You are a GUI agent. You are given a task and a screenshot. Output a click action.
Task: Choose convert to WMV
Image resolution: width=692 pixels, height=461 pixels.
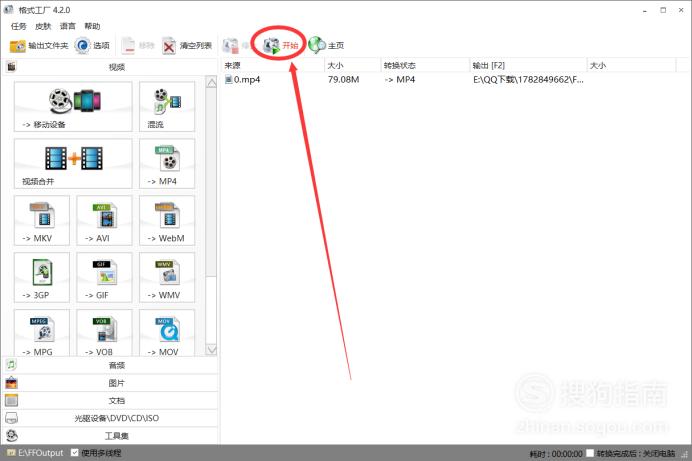(x=167, y=277)
